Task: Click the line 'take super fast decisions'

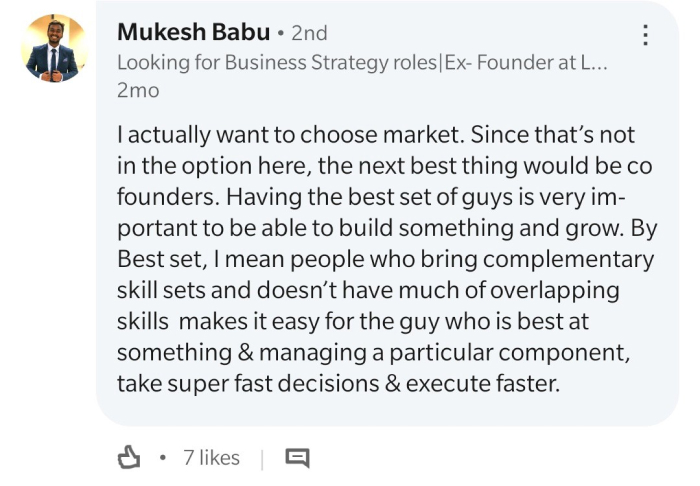Action: click(x=338, y=384)
